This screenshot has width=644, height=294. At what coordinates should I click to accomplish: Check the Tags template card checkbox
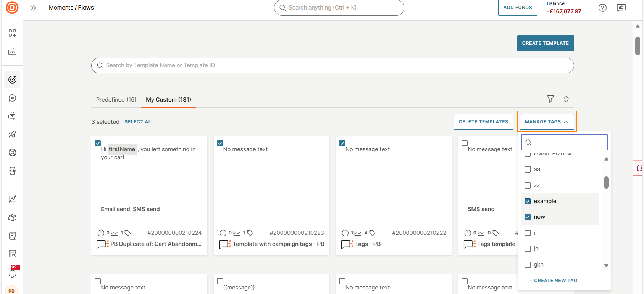(x=465, y=143)
